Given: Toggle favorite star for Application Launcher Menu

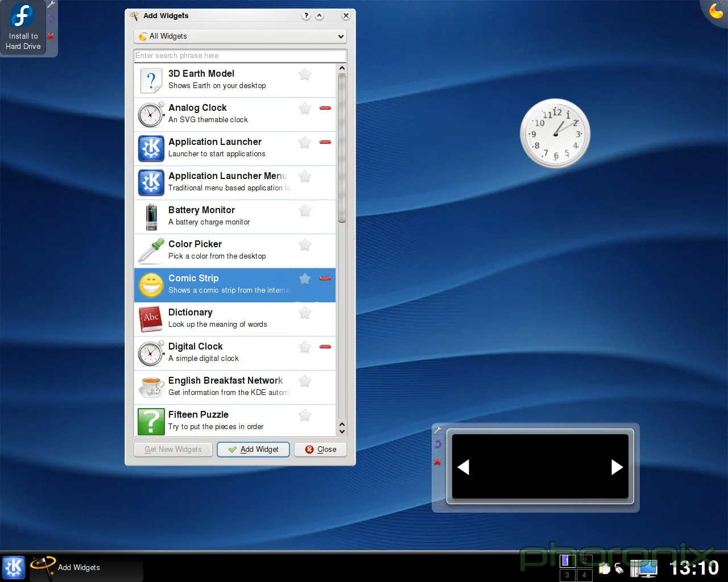Looking at the screenshot, I should point(305,176).
